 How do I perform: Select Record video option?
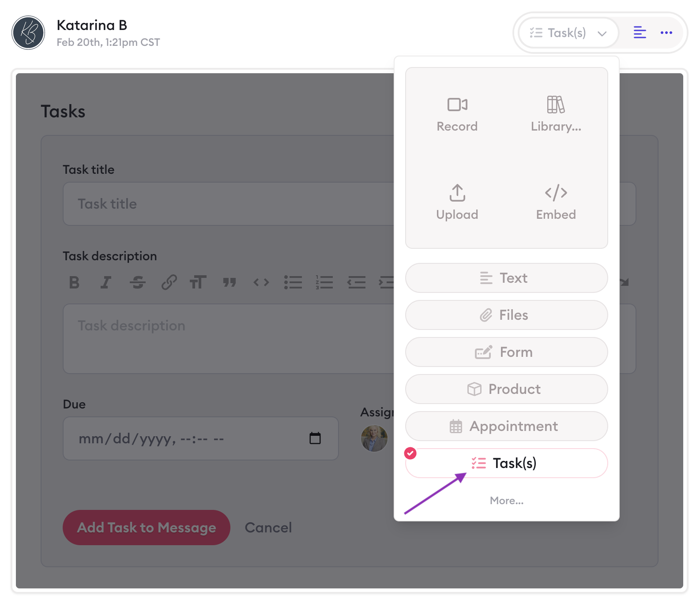tap(457, 114)
